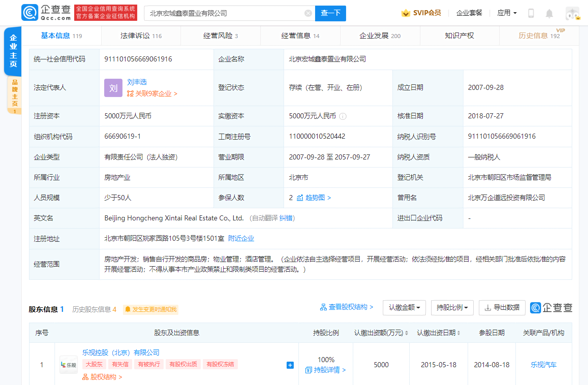Image resolution: width=588 pixels, height=385 pixels.
Task: Click 纠错 translation correction link
Action: pyautogui.click(x=286, y=218)
